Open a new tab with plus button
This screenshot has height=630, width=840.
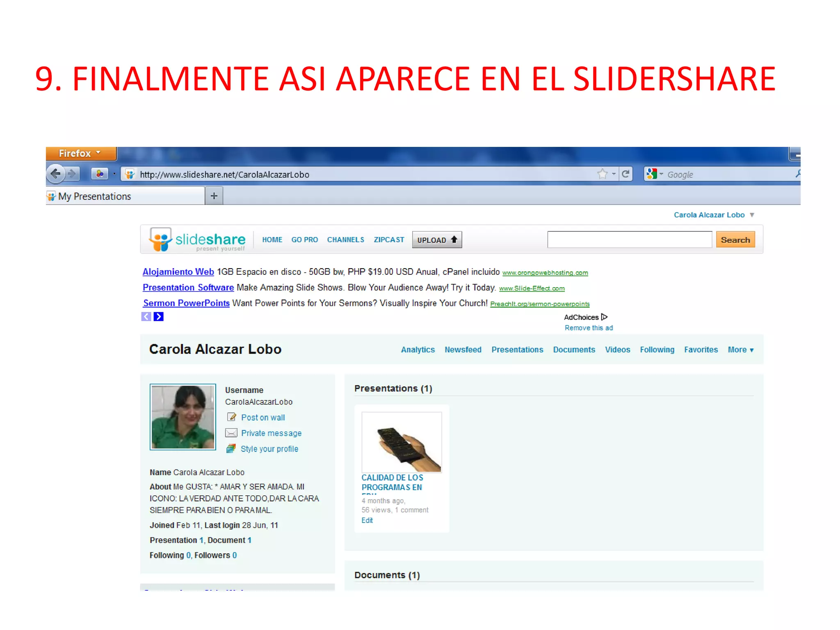214,196
